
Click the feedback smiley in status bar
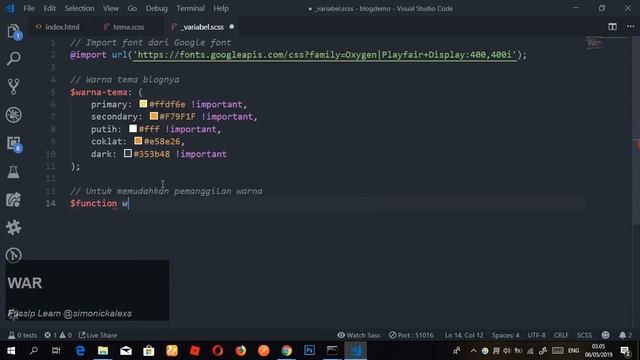(x=605, y=335)
